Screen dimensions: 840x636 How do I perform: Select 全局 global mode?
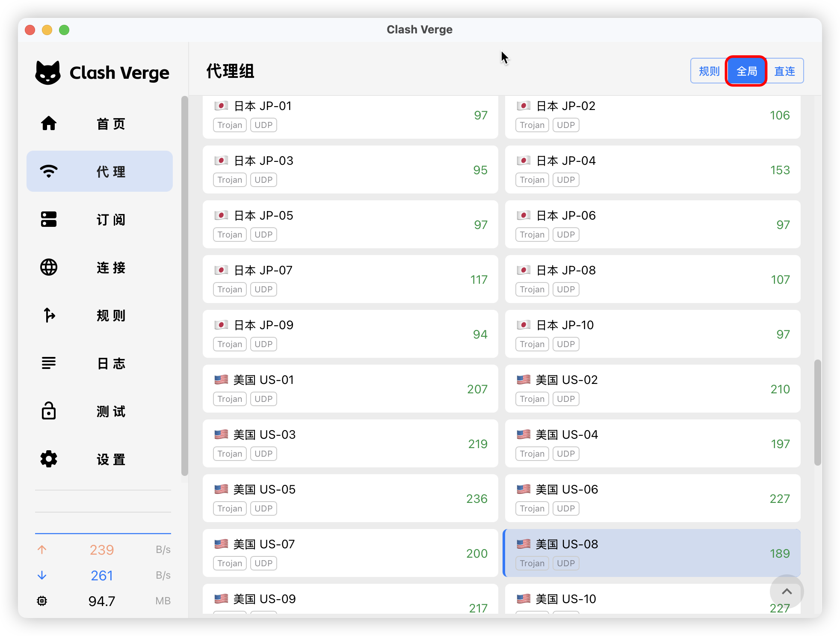pos(746,71)
